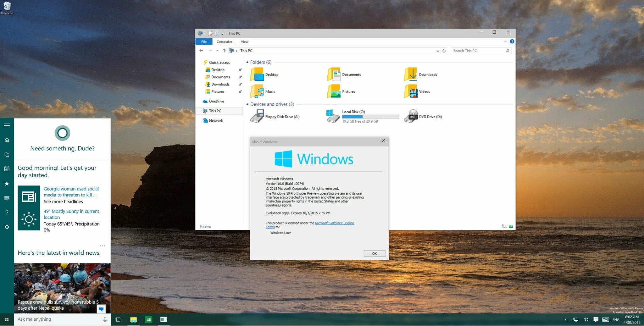Click the taskbar clock and date
644x326 pixels.
pos(632,320)
